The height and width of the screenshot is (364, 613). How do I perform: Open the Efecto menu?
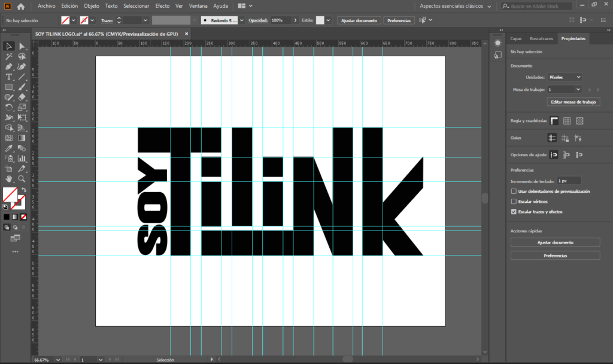162,6
